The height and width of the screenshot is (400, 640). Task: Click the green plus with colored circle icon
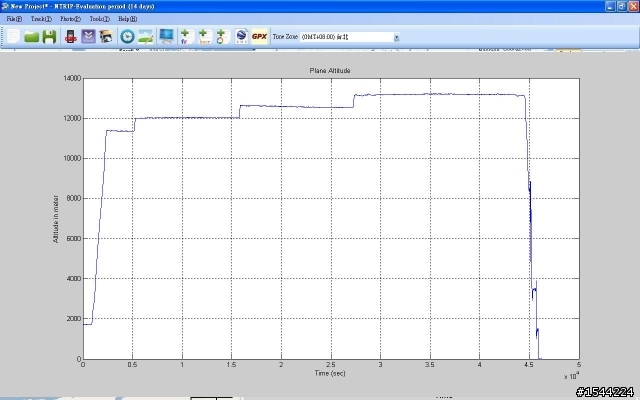[222, 37]
